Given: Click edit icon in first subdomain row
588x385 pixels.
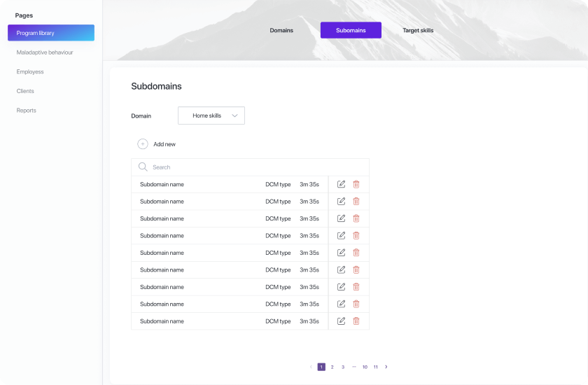Looking at the screenshot, I should [342, 184].
